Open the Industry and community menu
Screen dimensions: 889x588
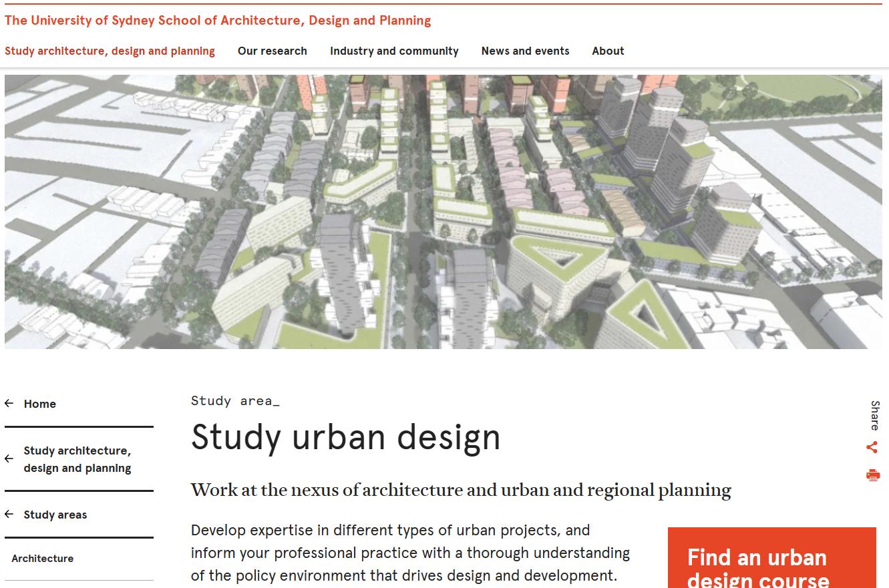click(394, 51)
